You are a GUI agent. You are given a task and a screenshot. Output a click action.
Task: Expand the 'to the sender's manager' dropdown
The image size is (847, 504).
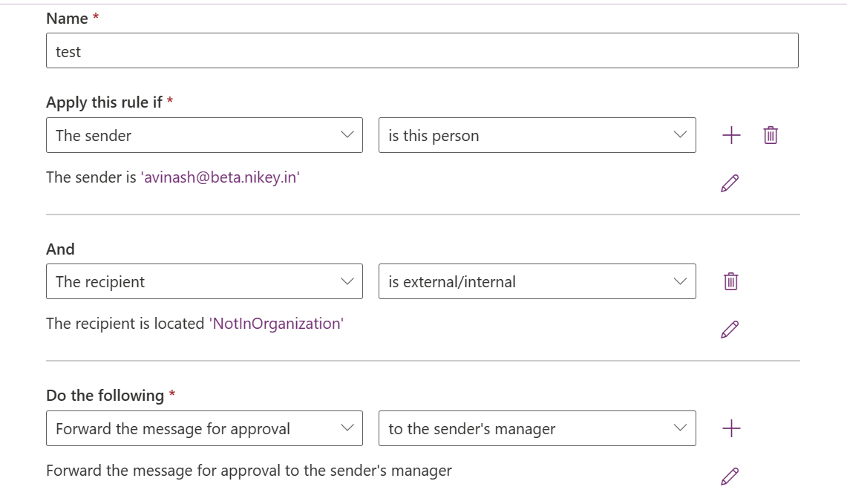537,428
